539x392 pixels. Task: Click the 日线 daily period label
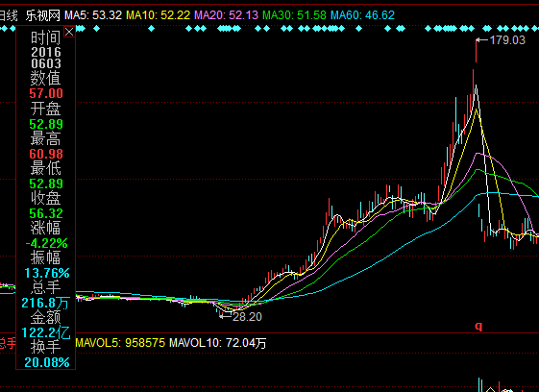[x=9, y=15]
